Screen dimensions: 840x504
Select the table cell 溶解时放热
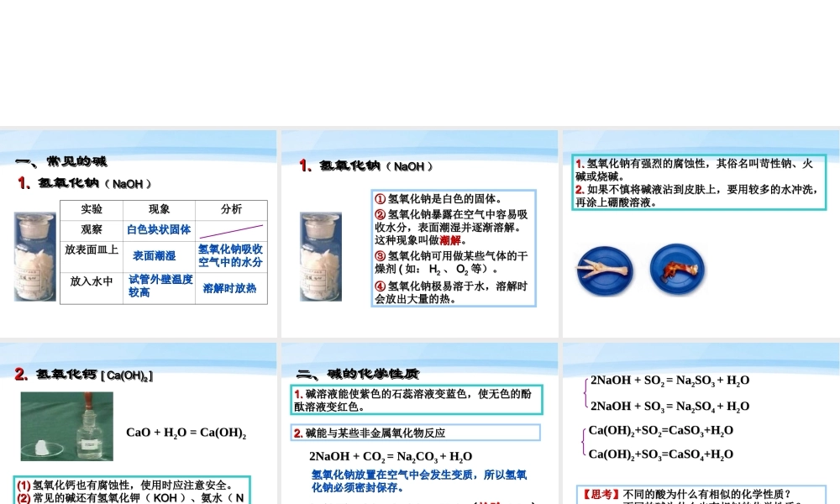pos(229,288)
